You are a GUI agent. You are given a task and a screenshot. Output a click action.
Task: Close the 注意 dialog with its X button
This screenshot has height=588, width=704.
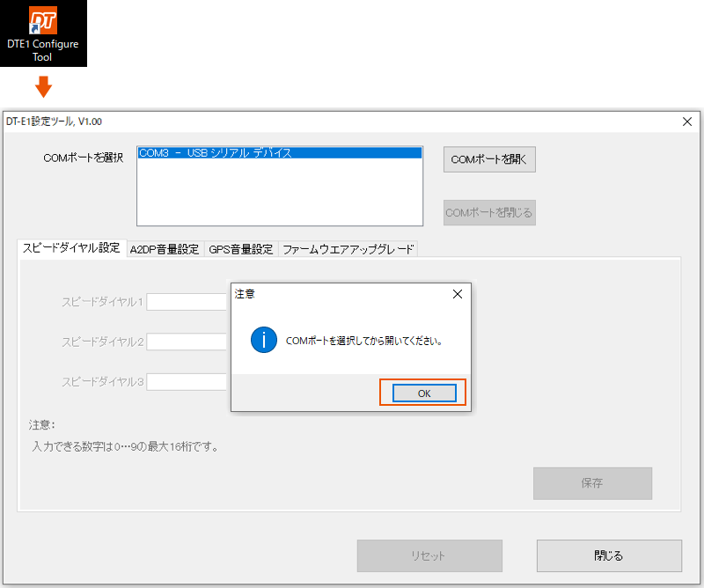(x=457, y=295)
